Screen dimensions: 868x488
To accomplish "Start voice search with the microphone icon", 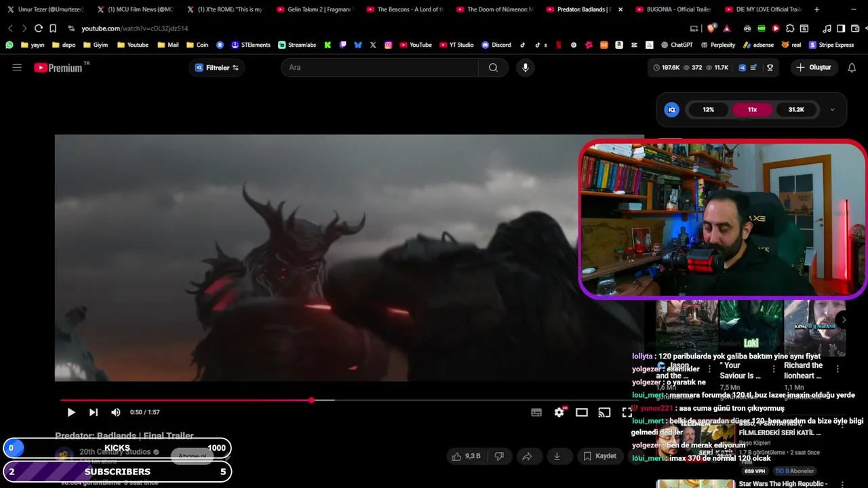I will [525, 67].
